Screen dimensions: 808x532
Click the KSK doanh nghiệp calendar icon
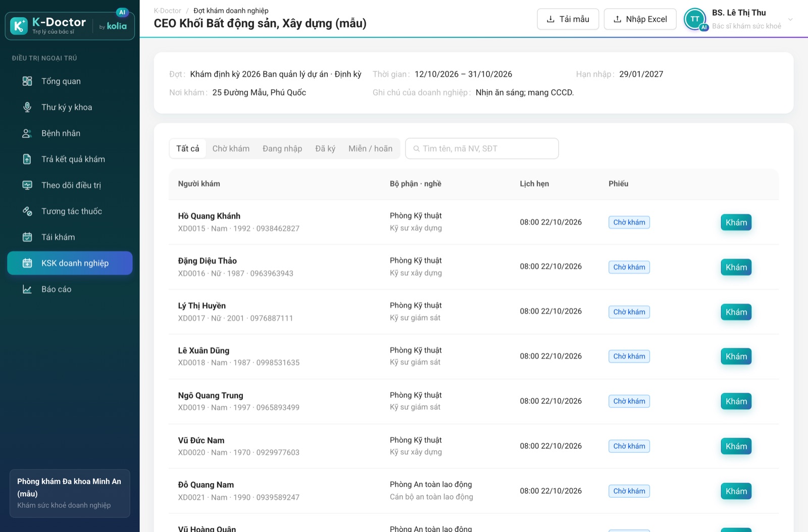pyautogui.click(x=27, y=263)
